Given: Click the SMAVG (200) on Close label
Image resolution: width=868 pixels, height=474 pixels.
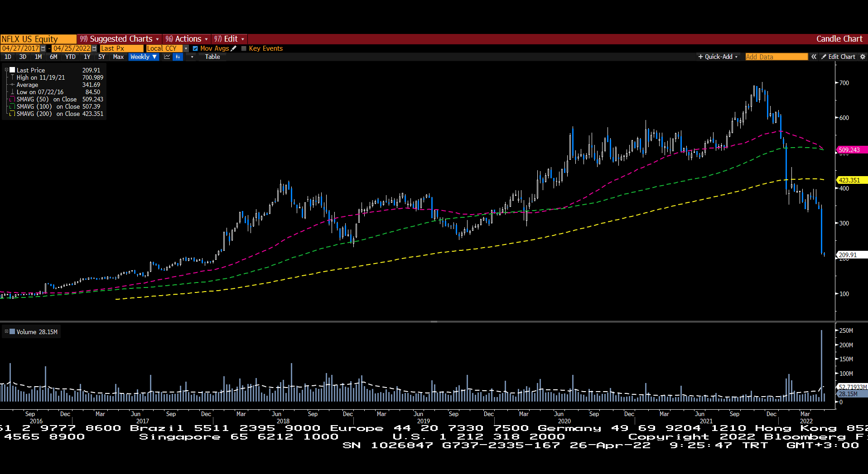Looking at the screenshot, I should 48,114.
